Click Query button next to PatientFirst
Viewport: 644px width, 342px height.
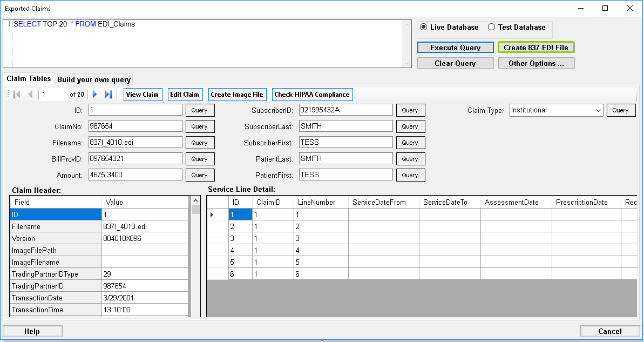(410, 175)
